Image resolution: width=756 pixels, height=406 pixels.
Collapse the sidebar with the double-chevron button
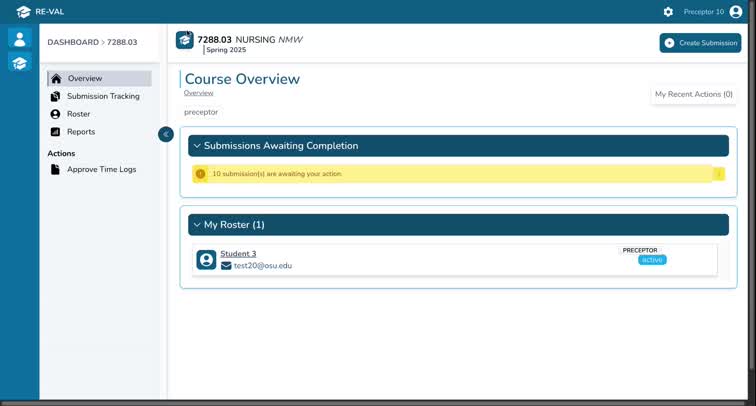pos(166,134)
